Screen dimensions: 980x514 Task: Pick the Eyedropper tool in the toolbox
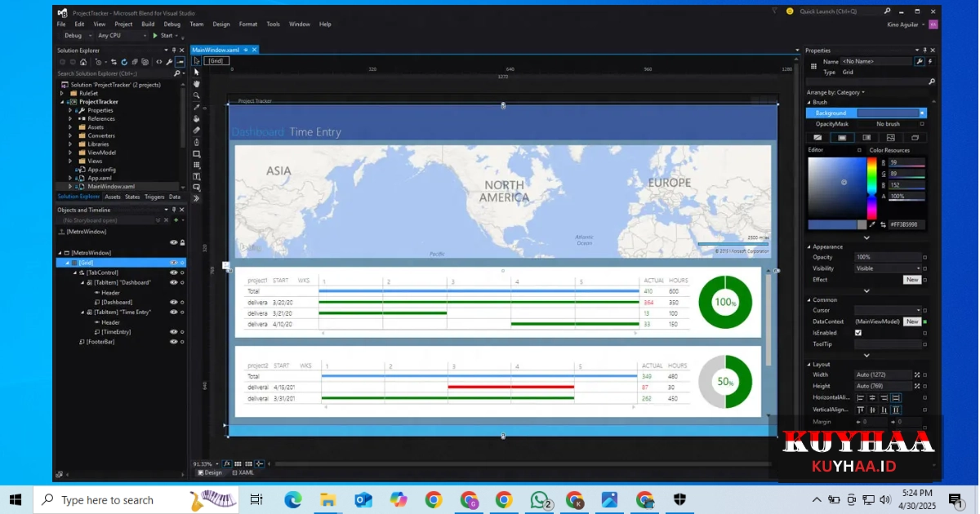click(196, 107)
